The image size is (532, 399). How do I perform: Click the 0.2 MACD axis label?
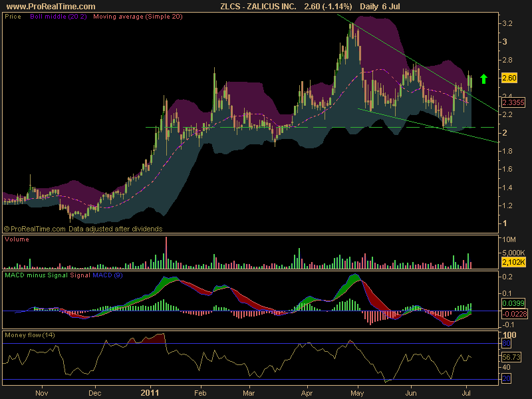click(507, 277)
